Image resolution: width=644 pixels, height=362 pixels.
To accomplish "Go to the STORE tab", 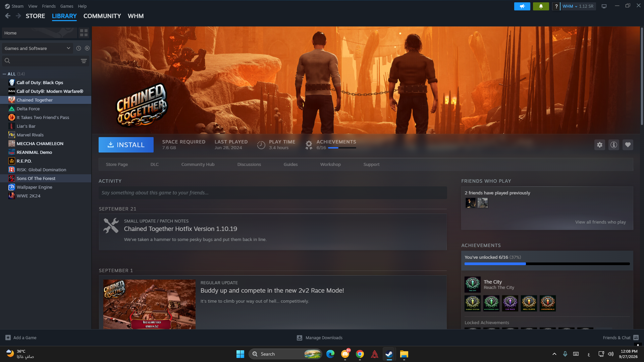I will pos(36,16).
